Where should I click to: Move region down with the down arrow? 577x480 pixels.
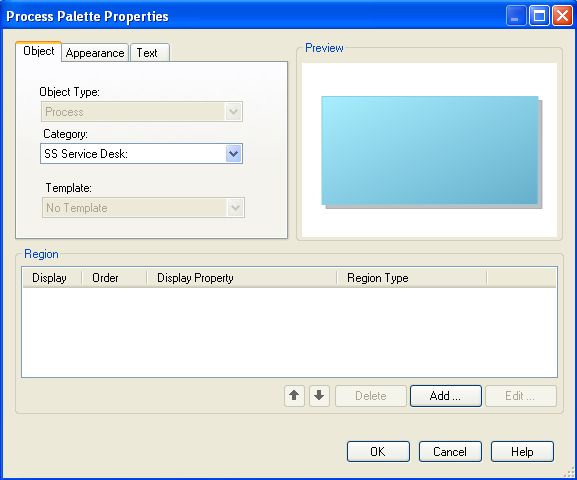(x=319, y=396)
